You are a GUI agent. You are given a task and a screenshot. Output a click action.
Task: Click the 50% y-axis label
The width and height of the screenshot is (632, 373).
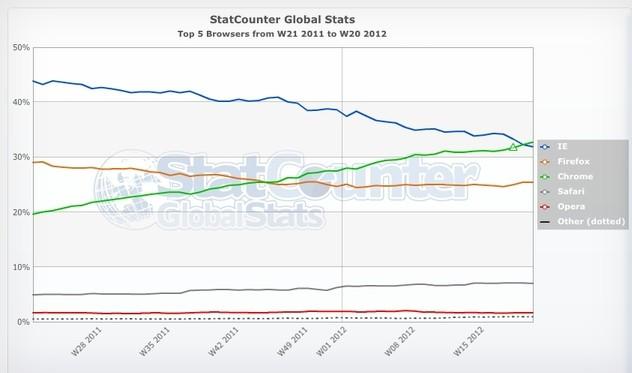21,47
